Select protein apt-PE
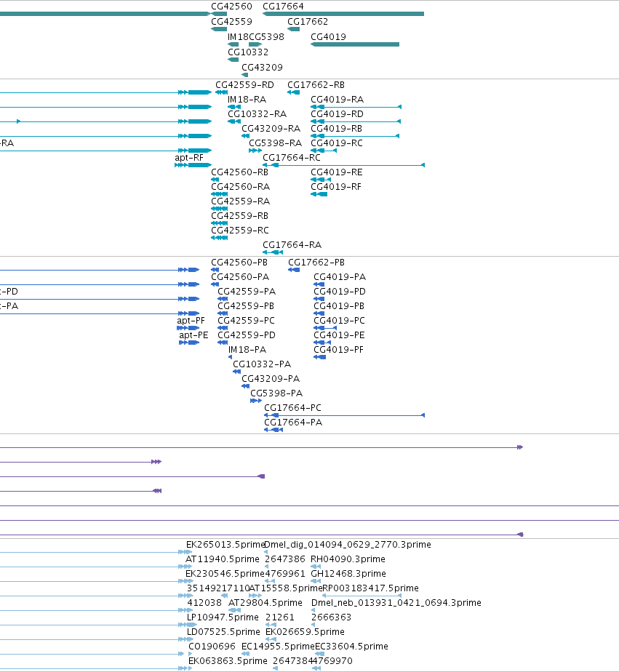The height and width of the screenshot is (672, 619). click(x=193, y=335)
